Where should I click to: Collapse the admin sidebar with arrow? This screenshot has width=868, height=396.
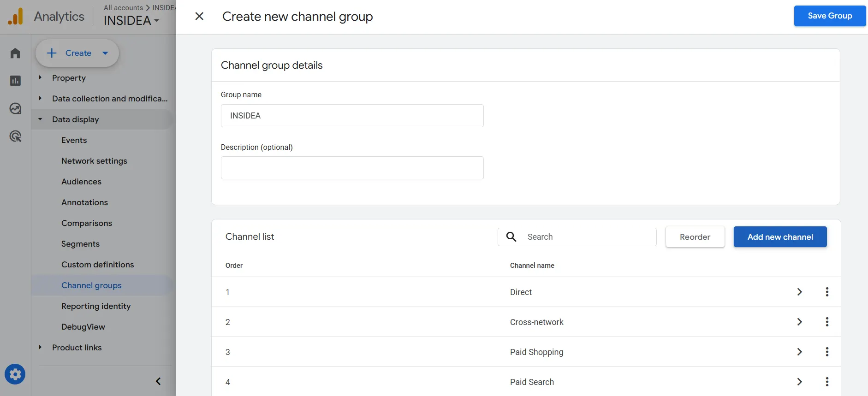point(158,381)
